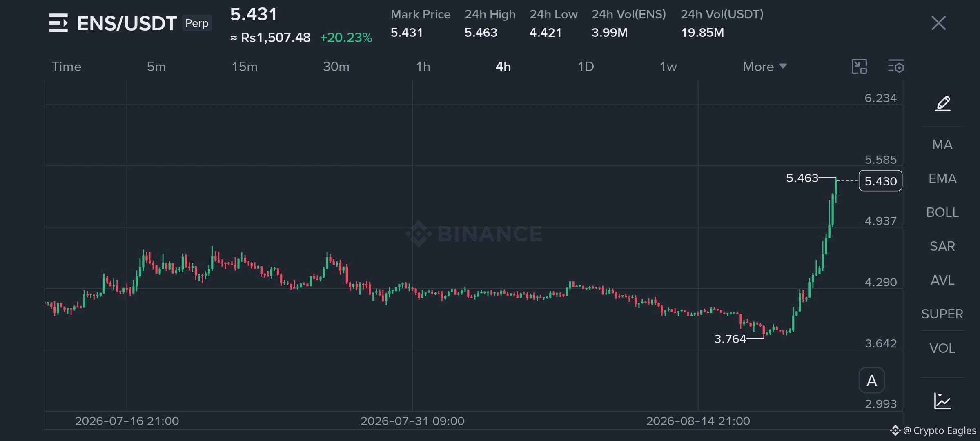Click the 2026-07-16 21:00 date label
Screen dimensions: 980x441
(x=127, y=421)
